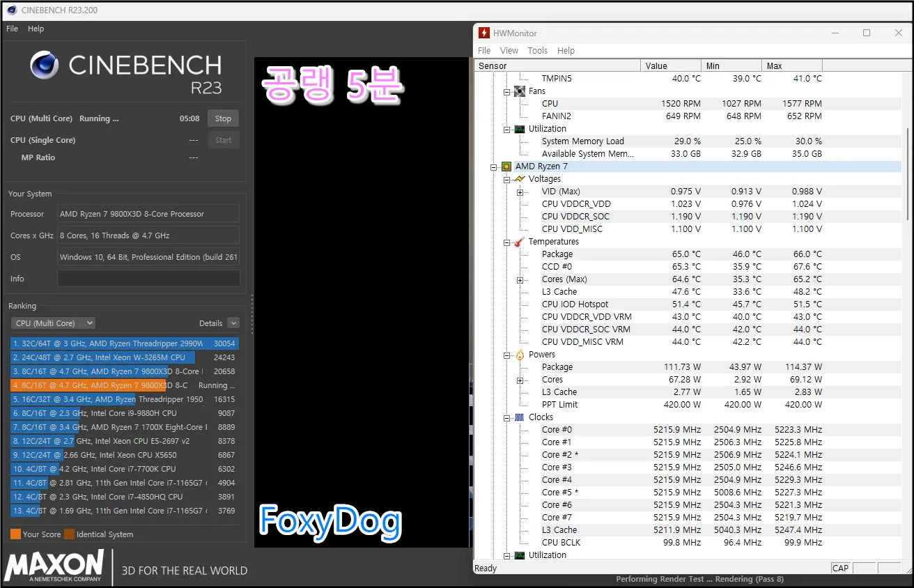This screenshot has height=588, width=914.
Task: Select the 9800X3D 20658 score row
Action: pos(125,371)
